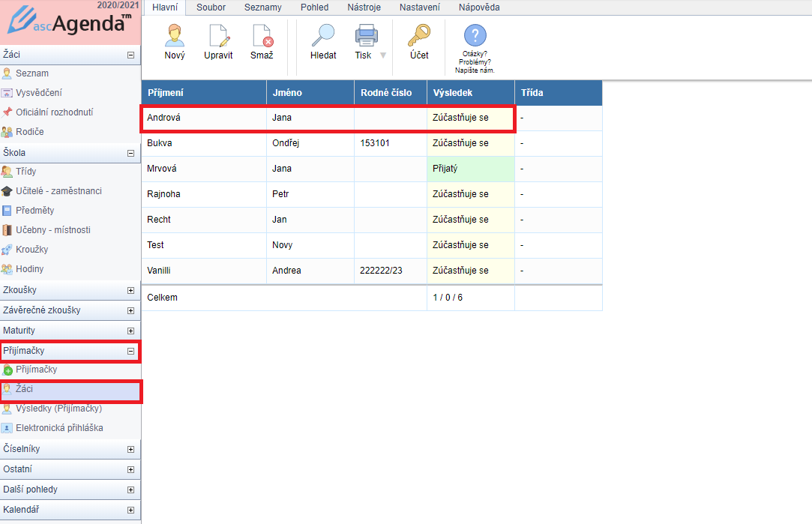
Task: Select the Rajnoha row
Action: pos(372,194)
